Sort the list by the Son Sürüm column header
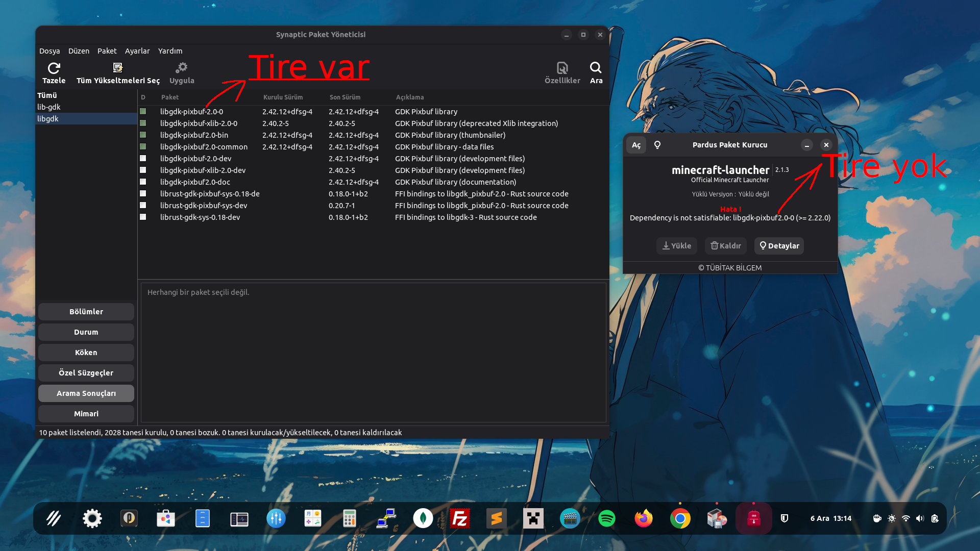 coord(345,97)
